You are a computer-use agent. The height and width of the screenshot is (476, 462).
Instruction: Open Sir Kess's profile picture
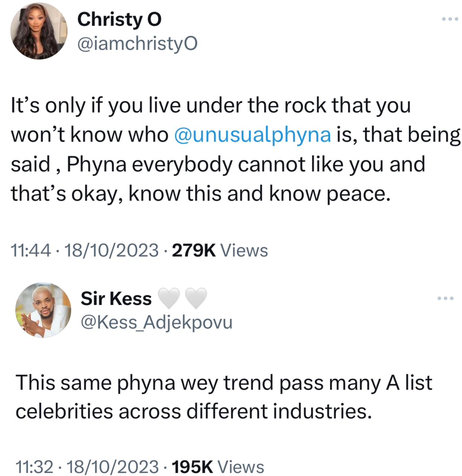[x=43, y=310]
